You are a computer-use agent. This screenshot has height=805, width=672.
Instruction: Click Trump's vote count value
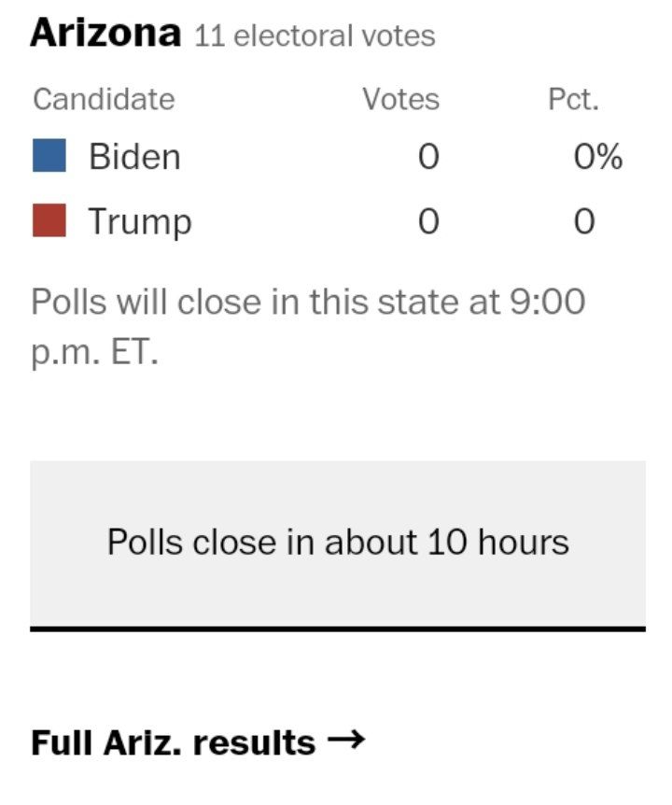pyautogui.click(x=428, y=221)
